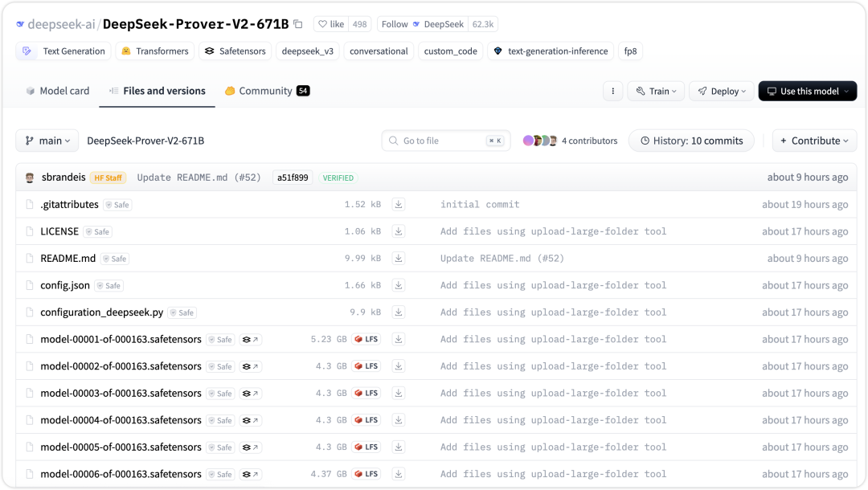Open the Community tab
This screenshot has width=868, height=490.
point(267,91)
